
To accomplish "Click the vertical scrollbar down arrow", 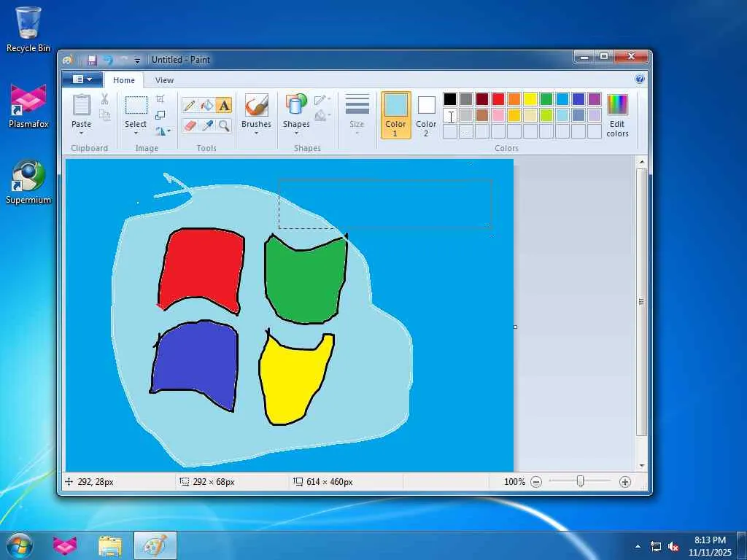I will (x=642, y=465).
